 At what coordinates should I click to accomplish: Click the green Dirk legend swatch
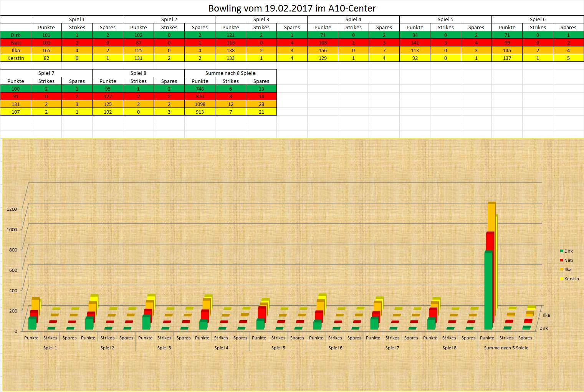561,251
